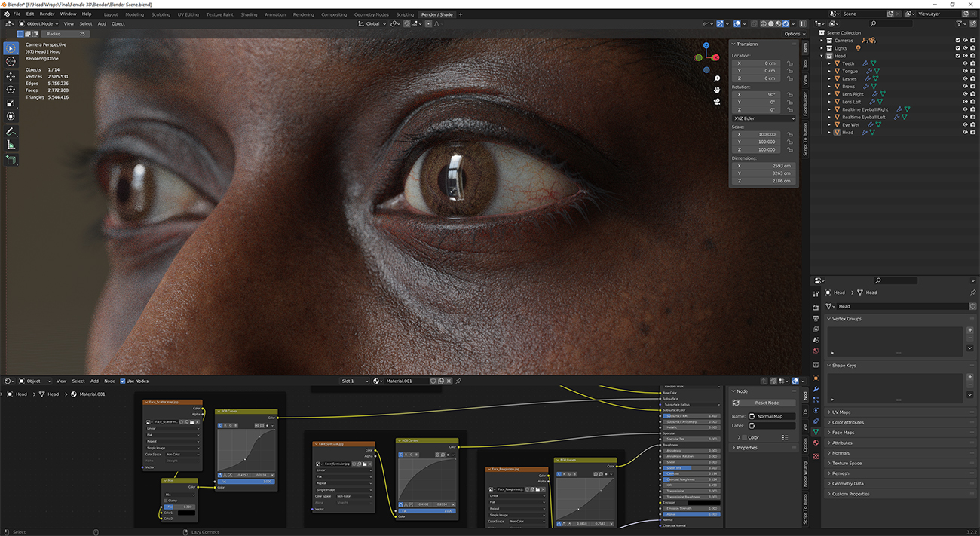980x536 pixels.
Task: Open the XYZ Euler rotation mode dropdown
Action: point(764,118)
